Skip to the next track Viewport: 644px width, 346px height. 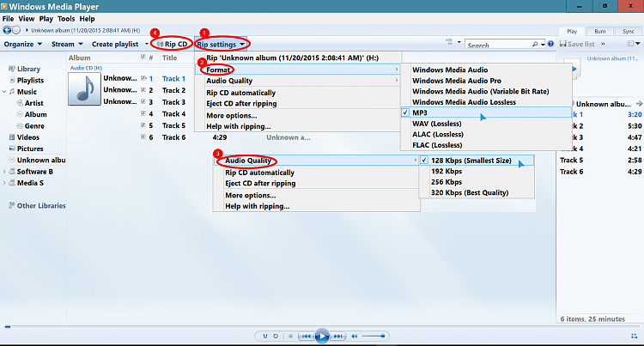[x=337, y=337]
